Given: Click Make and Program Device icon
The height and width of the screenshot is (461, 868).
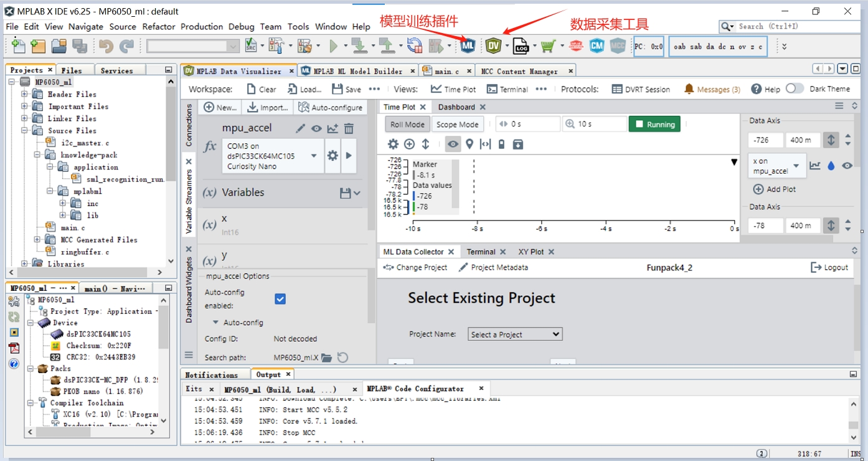Looking at the screenshot, I should click(359, 46).
